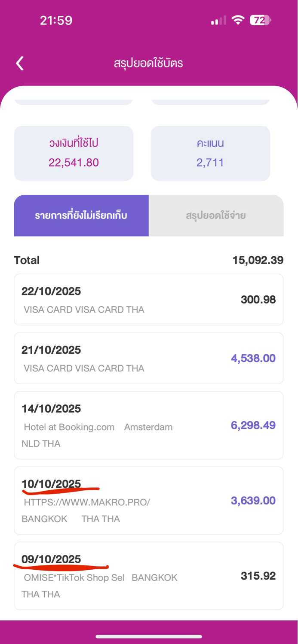Tap the back arrow icon
Image resolution: width=298 pixels, height=644 pixels.
click(20, 64)
